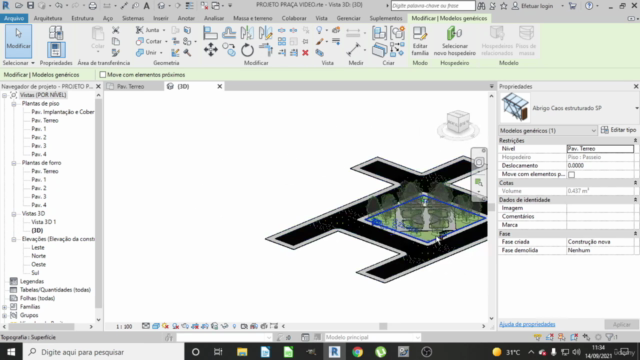Collapse the 'Elevações' tree node
The width and height of the screenshot is (640, 360).
pos(14,239)
